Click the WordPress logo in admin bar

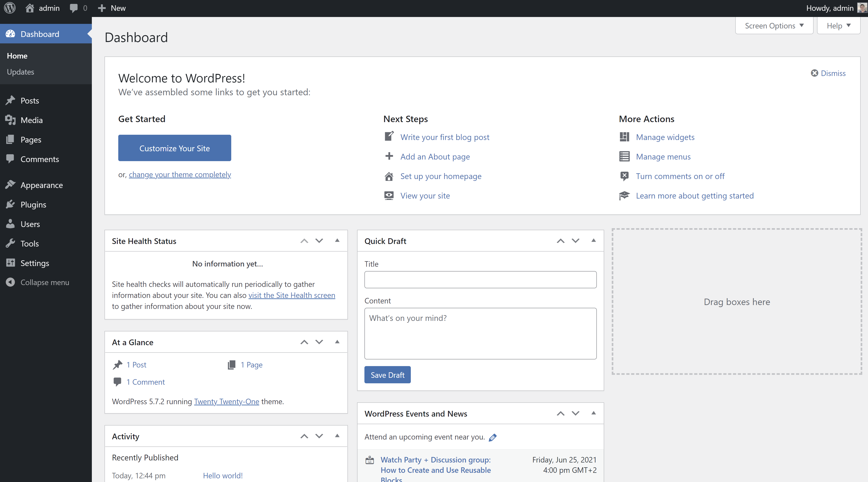click(10, 8)
